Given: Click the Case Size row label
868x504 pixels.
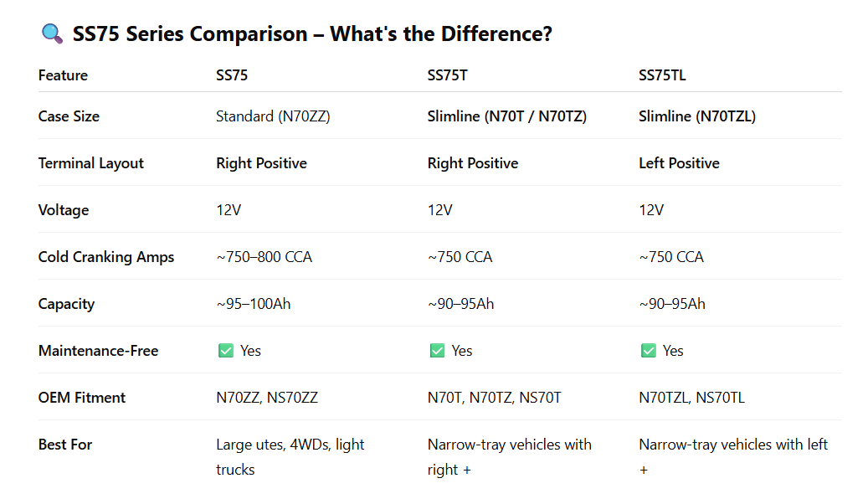Looking at the screenshot, I should click(69, 116).
